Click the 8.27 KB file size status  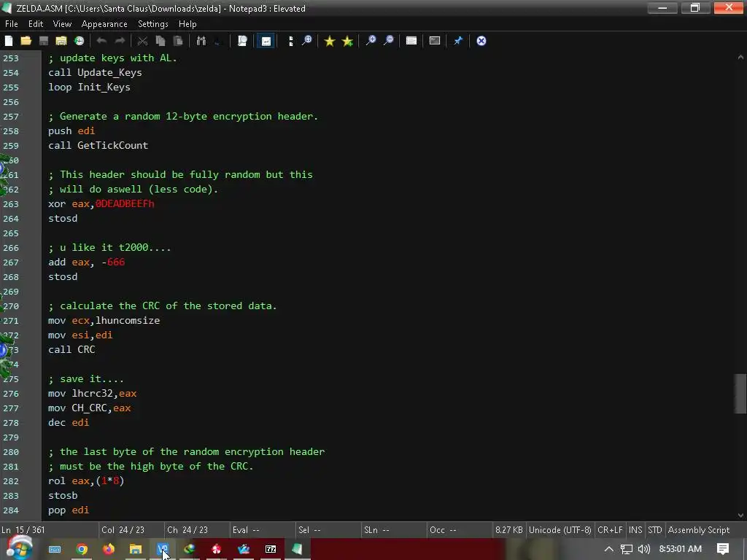pos(508,530)
